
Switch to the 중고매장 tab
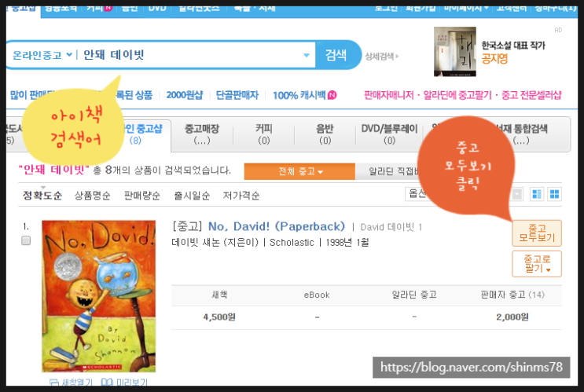tap(202, 134)
